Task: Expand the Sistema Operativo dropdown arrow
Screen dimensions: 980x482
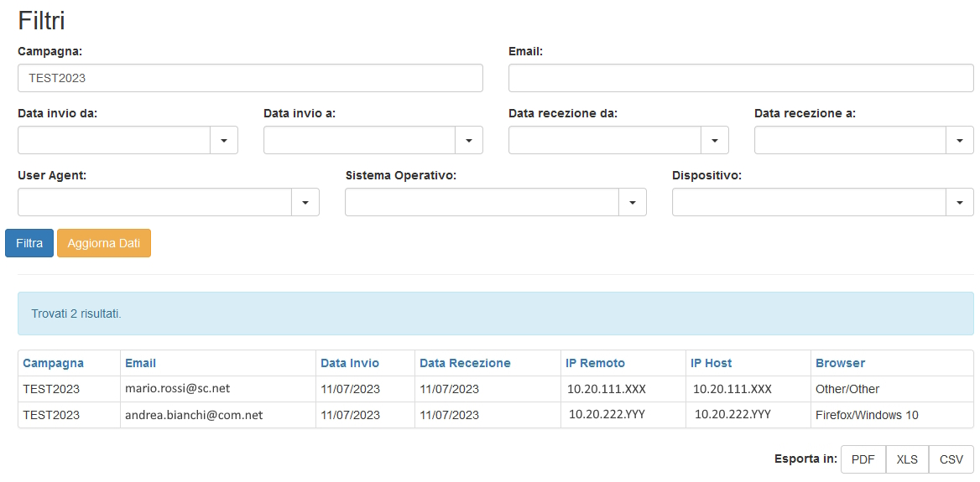Action: coord(633,202)
